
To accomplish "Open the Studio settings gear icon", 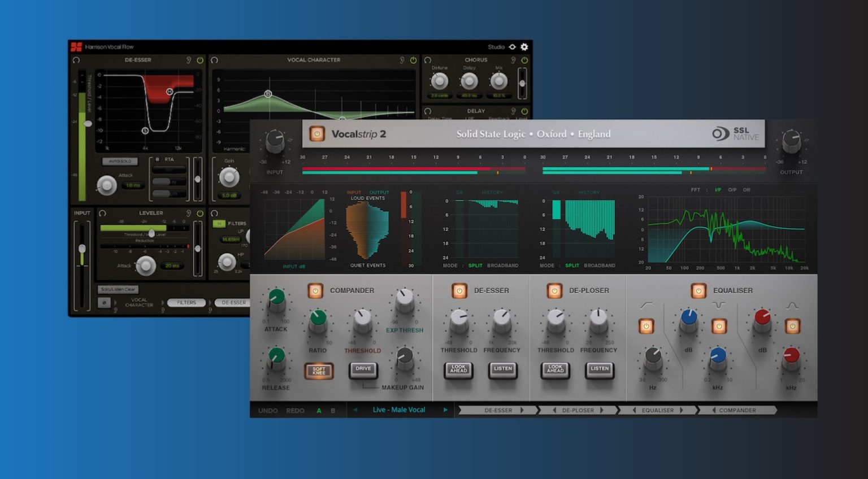I will [x=524, y=47].
